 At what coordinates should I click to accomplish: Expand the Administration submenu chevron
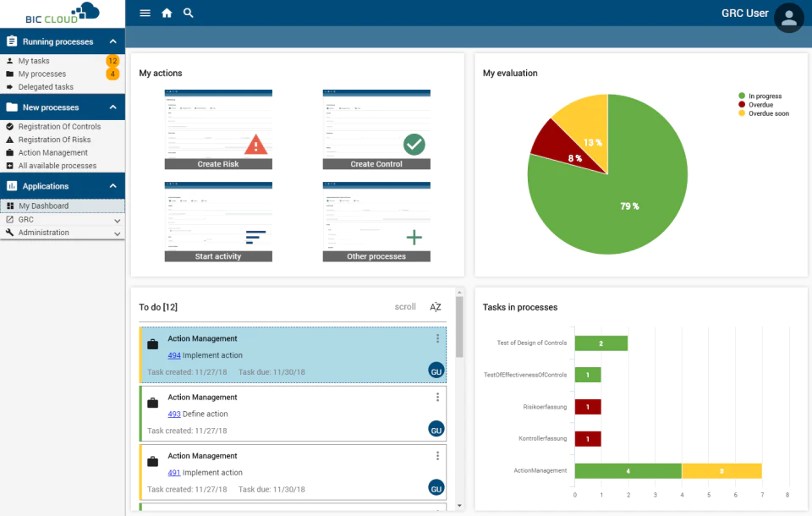pyautogui.click(x=117, y=233)
